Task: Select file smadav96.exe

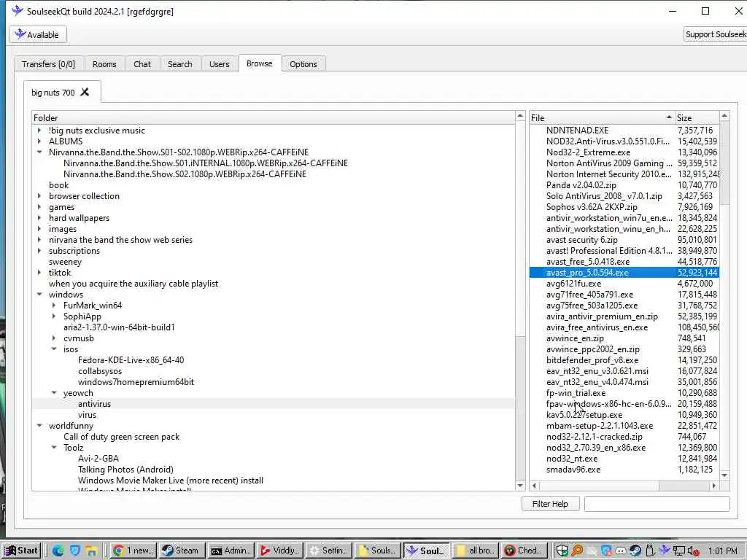Action: 573,470
